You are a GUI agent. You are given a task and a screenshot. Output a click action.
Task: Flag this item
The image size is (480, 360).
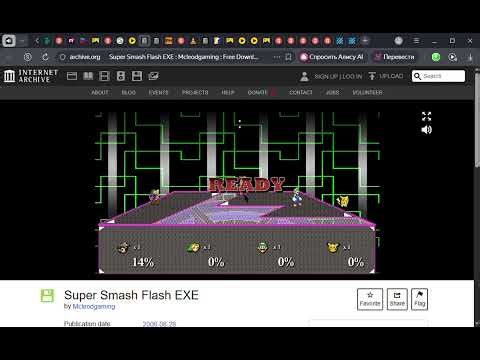[x=419, y=299]
